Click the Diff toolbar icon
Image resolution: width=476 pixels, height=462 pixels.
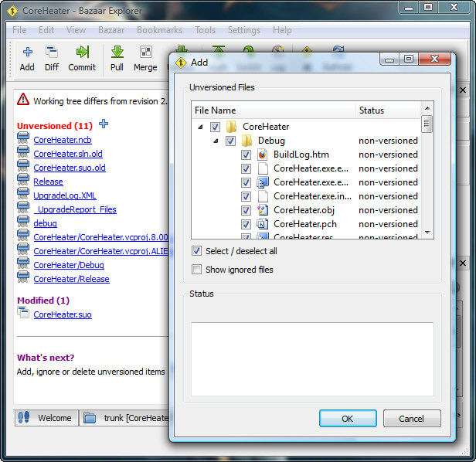pyautogui.click(x=52, y=53)
